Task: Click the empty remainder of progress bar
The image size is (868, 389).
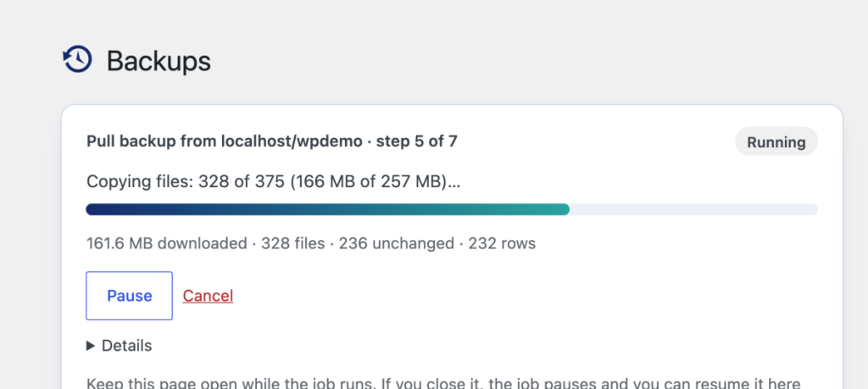Action: point(693,209)
